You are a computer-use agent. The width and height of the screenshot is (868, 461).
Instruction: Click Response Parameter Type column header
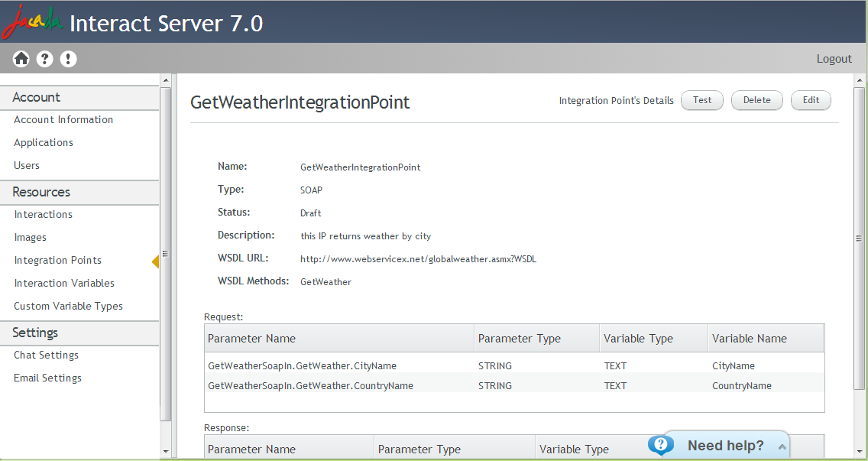pos(455,449)
